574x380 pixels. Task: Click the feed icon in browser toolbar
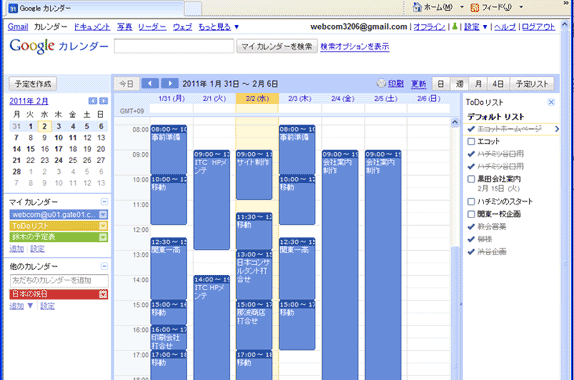[474, 7]
